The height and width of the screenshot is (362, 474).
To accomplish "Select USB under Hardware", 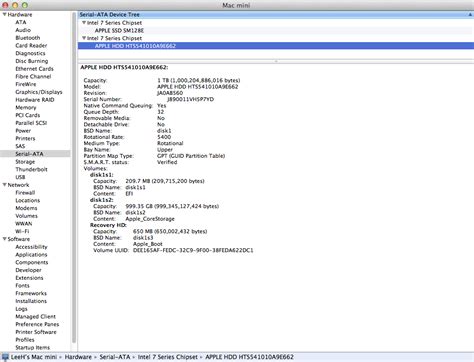I will point(20,177).
